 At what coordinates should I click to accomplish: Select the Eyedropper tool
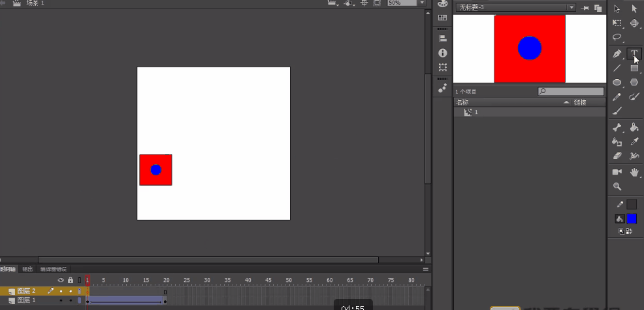click(x=634, y=142)
